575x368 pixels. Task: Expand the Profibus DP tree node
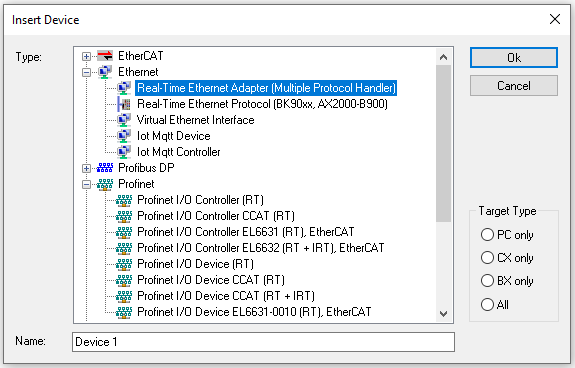87,168
